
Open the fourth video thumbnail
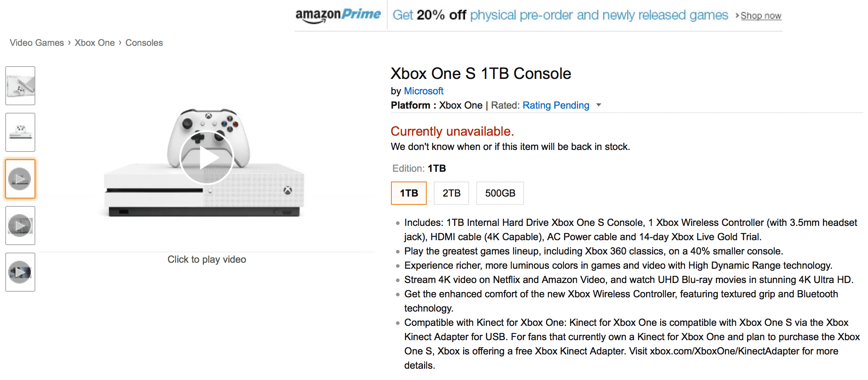(x=20, y=226)
